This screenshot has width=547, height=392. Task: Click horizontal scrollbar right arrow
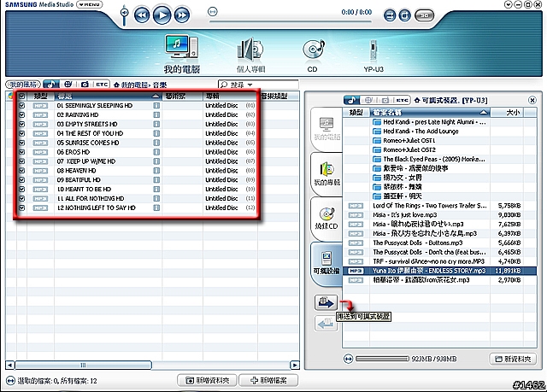tap(295, 366)
